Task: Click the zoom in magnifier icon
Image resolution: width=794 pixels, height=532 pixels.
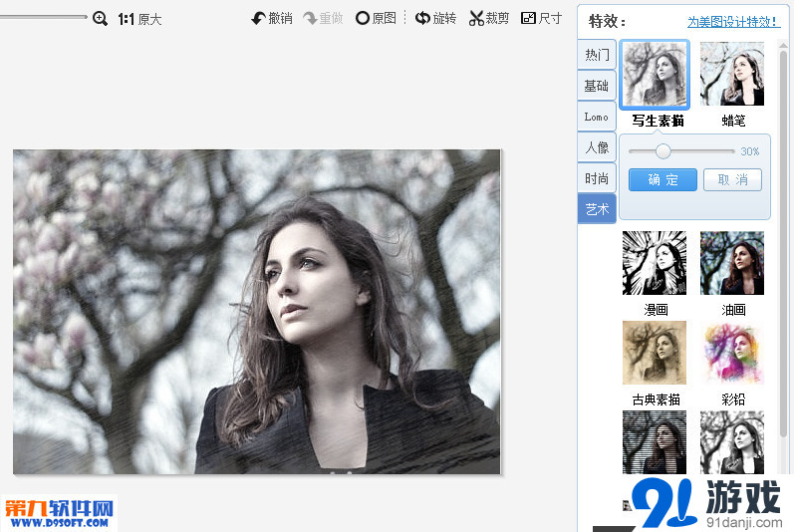Action: (x=100, y=19)
